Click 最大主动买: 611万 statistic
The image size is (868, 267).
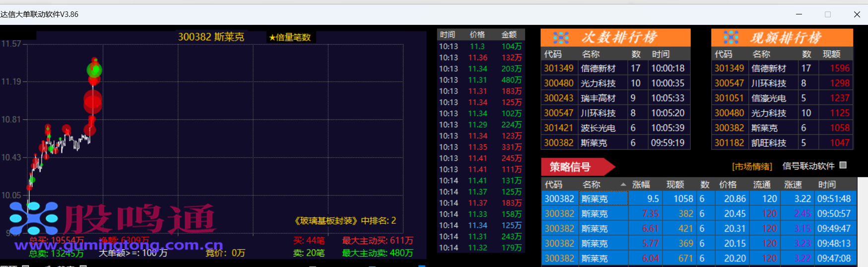click(x=378, y=241)
